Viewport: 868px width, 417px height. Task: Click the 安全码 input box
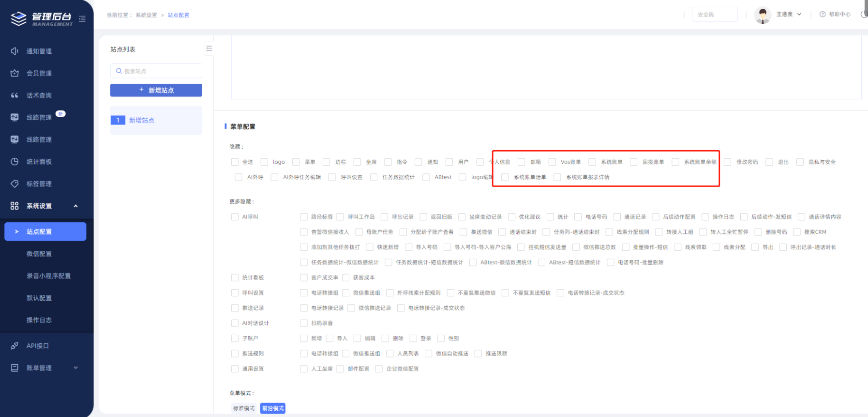point(714,15)
